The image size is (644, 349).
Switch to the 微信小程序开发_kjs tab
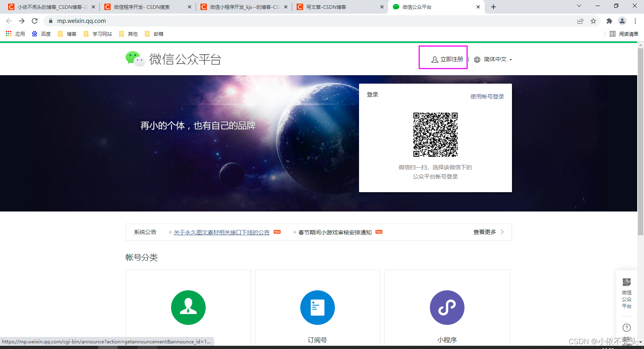click(244, 7)
